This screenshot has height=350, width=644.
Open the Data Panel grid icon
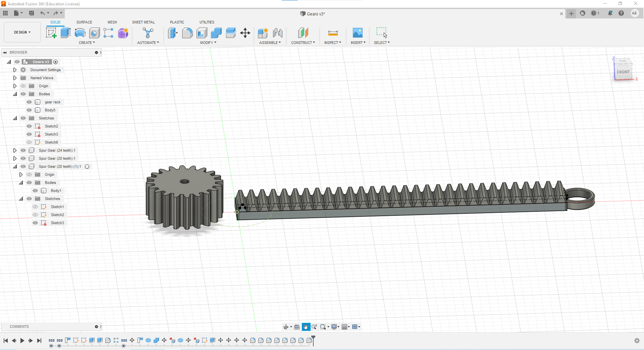pos(5,13)
